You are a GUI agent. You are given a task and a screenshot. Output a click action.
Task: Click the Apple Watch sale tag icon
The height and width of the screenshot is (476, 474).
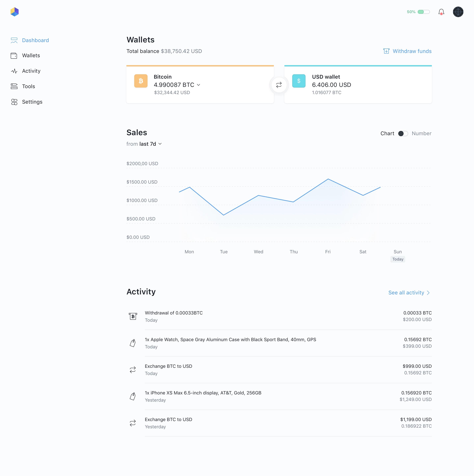(133, 343)
